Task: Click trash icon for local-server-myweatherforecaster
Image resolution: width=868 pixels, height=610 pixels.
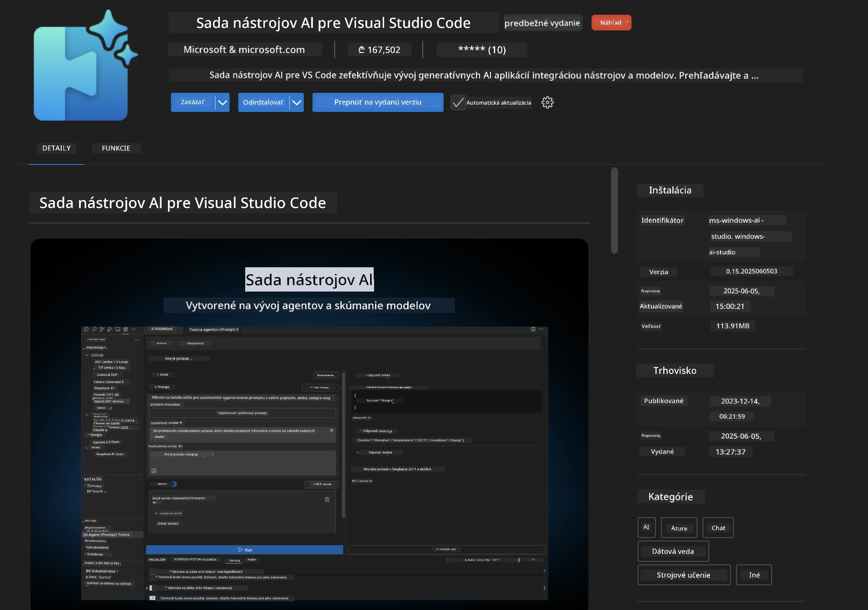Action: (327, 499)
